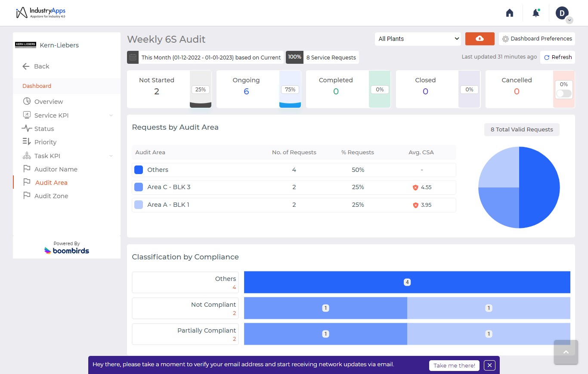Viewport: 588px width, 374px height.
Task: Click the calendar icon beside date range
Action: (133, 57)
